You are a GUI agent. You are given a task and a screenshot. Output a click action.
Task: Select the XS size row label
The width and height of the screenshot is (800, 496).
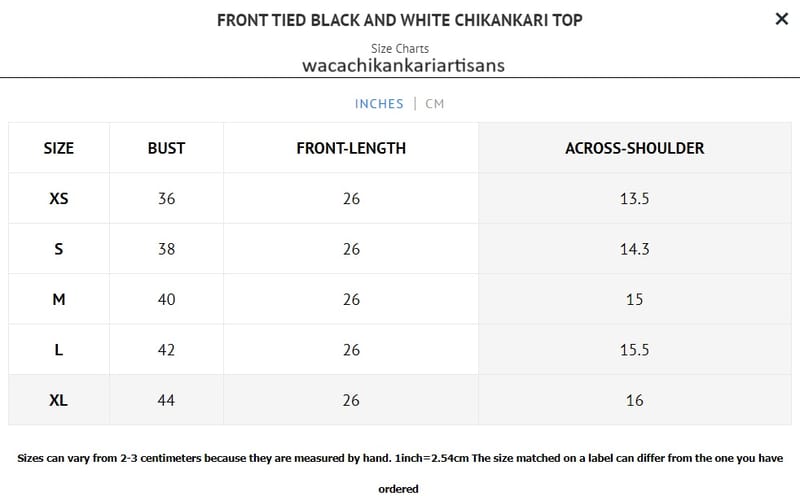point(59,199)
